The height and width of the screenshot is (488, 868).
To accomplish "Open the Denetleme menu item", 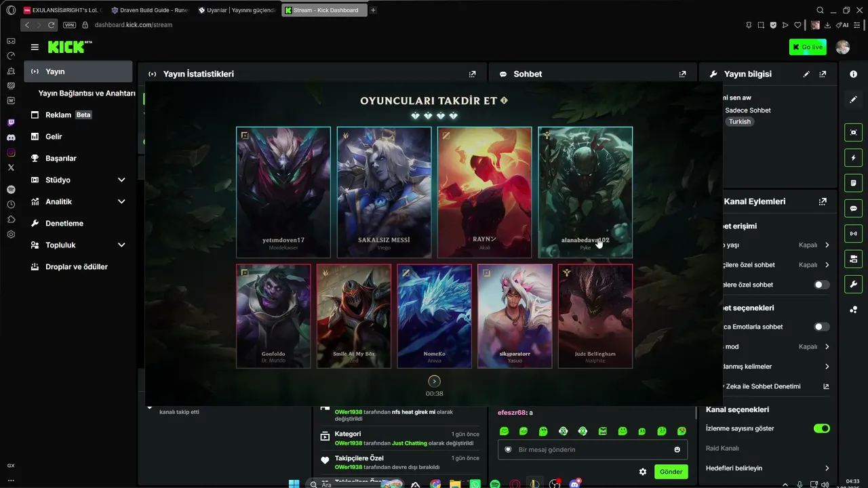I will click(78, 223).
